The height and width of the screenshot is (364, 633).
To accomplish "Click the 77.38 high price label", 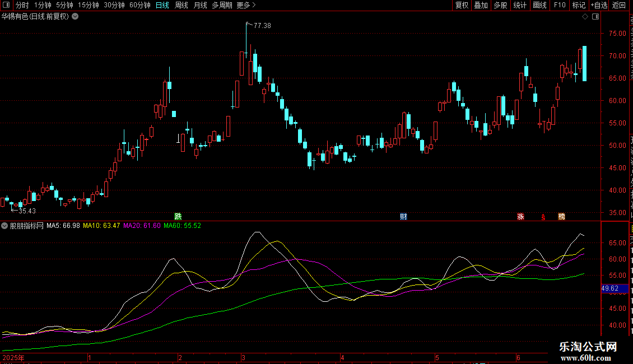I will pyautogui.click(x=262, y=25).
